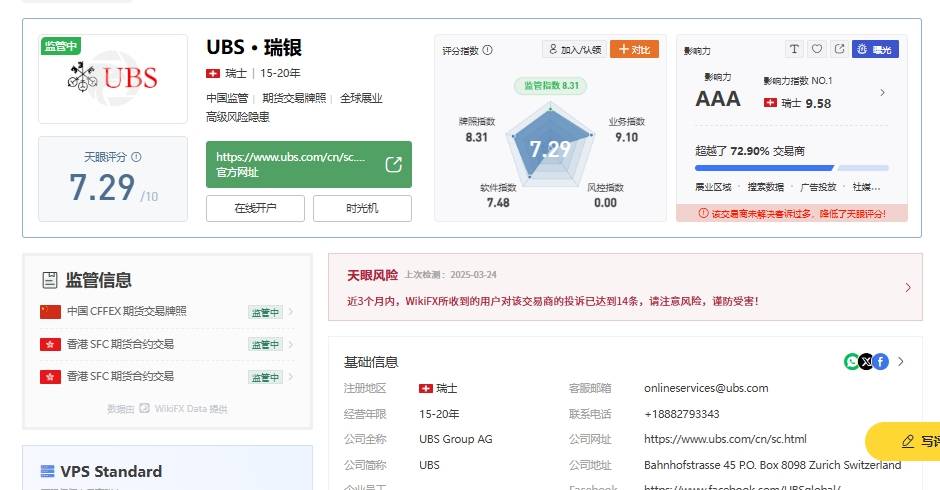The height and width of the screenshot is (490, 940).
Task: Click the Bahnhofstrasse 45 address text
Action: [x=772, y=465]
